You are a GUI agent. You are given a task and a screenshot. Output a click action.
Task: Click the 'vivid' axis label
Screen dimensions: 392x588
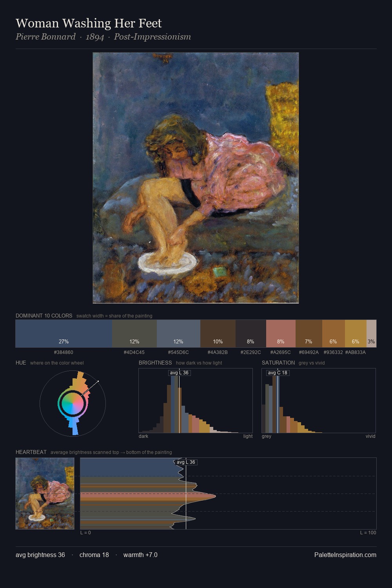point(370,436)
